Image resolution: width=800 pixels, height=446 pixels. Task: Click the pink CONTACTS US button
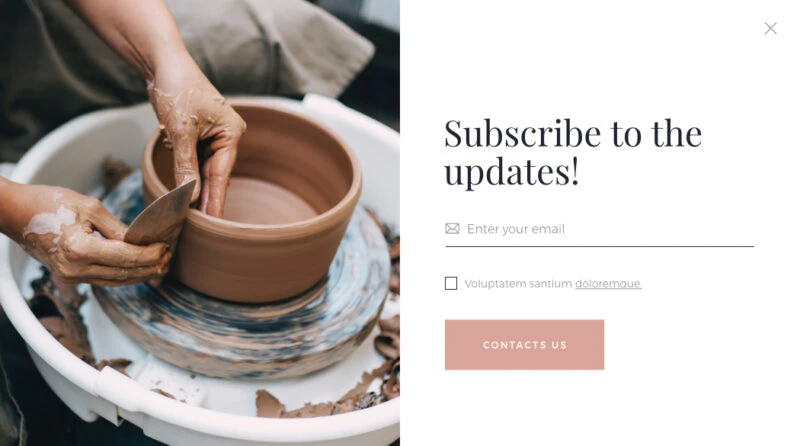[524, 345]
